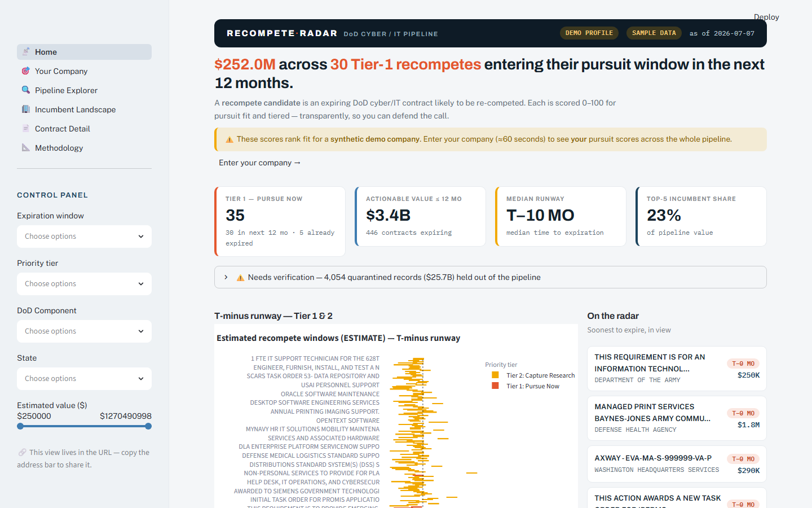Open the Contract Detail page
This screenshot has width=812, height=508.
(84, 129)
